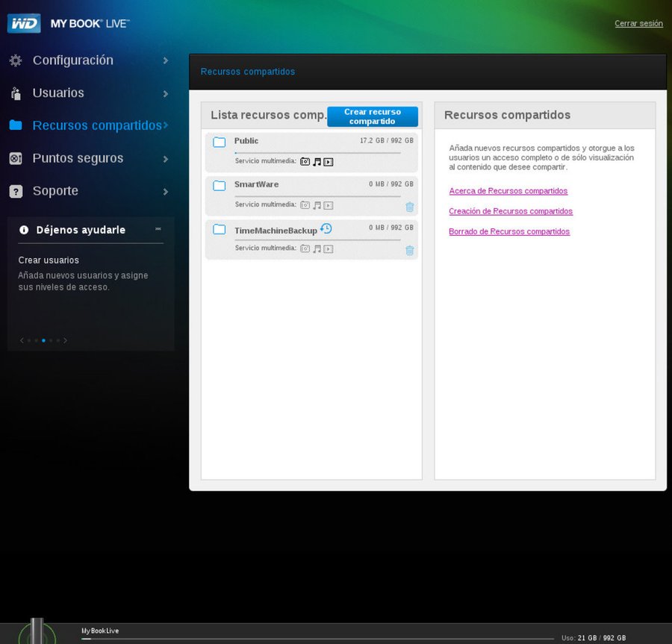The image size is (672, 644).
Task: Click the Crear recurso compartido button
Action: 372,116
